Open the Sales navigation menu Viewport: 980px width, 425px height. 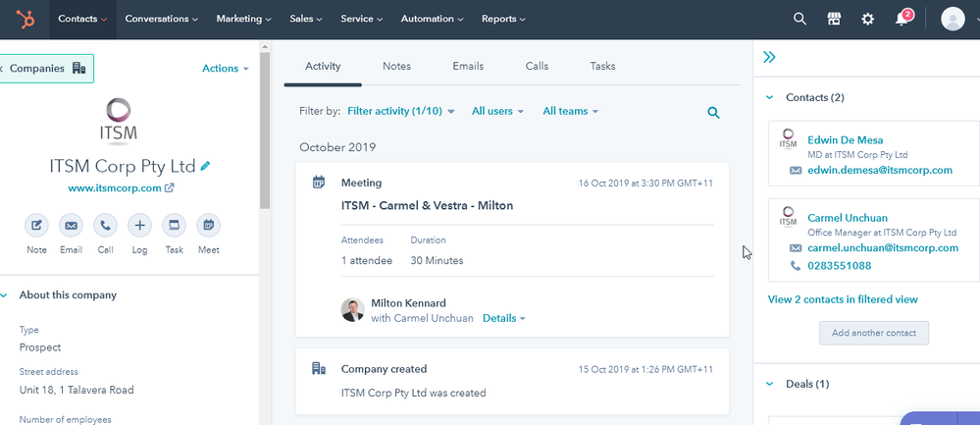[306, 19]
